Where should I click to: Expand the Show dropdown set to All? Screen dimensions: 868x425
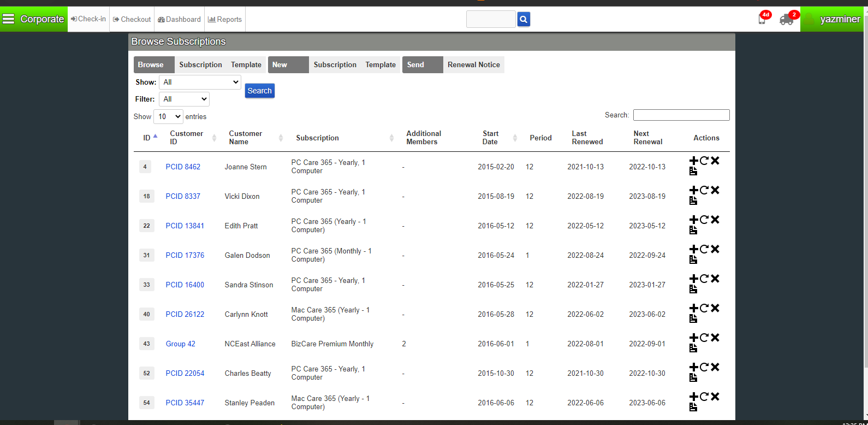click(x=200, y=82)
